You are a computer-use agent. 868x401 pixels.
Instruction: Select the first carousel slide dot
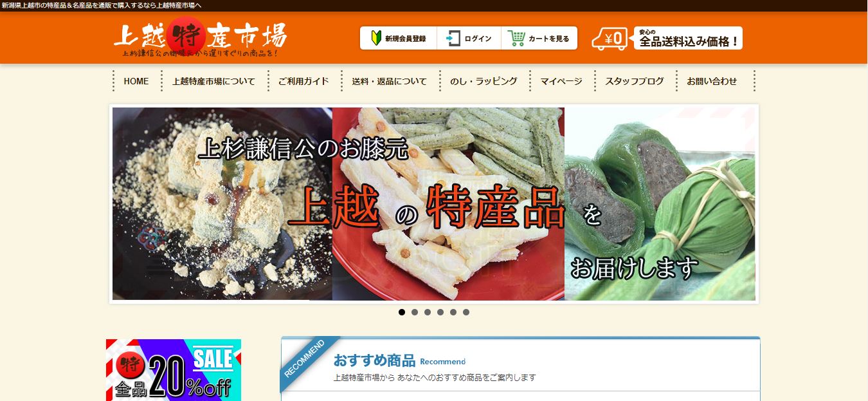(x=402, y=312)
